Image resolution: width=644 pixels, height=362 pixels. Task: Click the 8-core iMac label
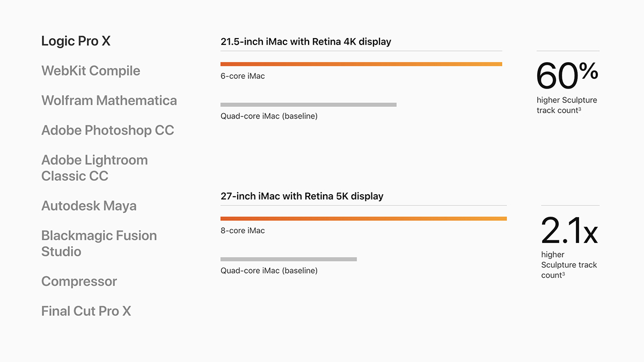click(x=243, y=231)
